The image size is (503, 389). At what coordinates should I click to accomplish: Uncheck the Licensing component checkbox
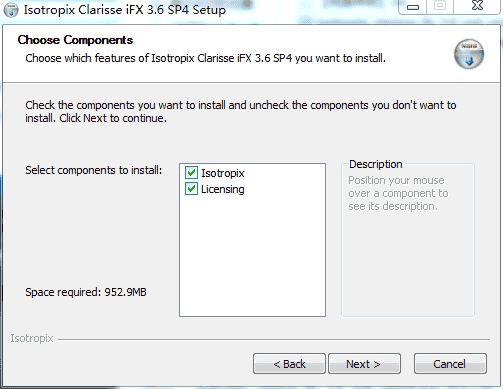tap(191, 189)
